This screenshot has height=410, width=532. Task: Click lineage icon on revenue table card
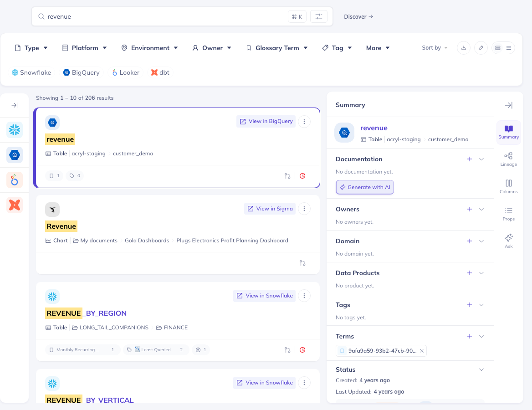pyautogui.click(x=287, y=176)
